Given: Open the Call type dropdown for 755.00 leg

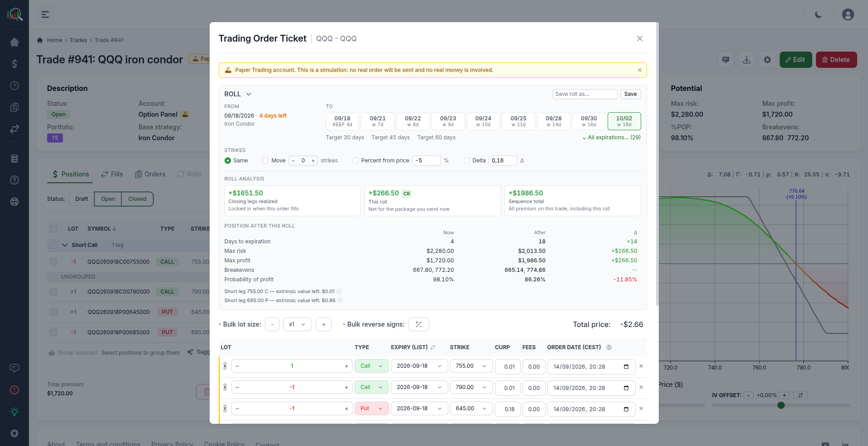Looking at the screenshot, I should point(371,366).
